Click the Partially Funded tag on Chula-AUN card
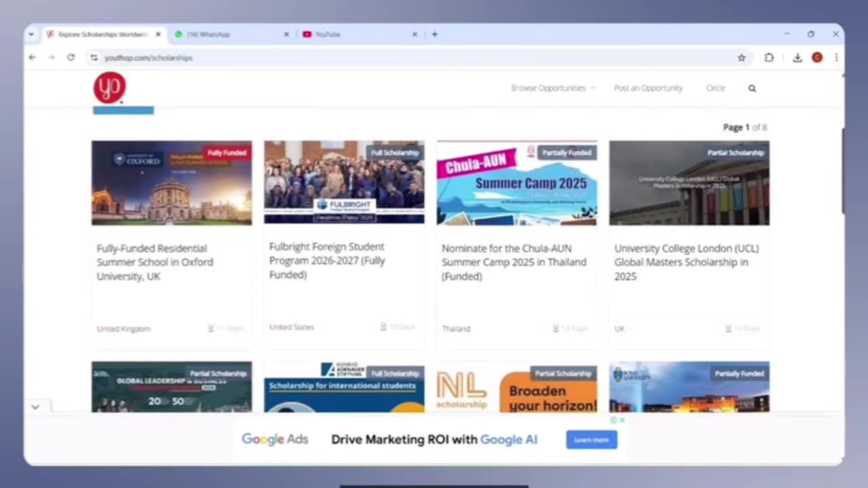The height and width of the screenshot is (488, 868). 567,153
